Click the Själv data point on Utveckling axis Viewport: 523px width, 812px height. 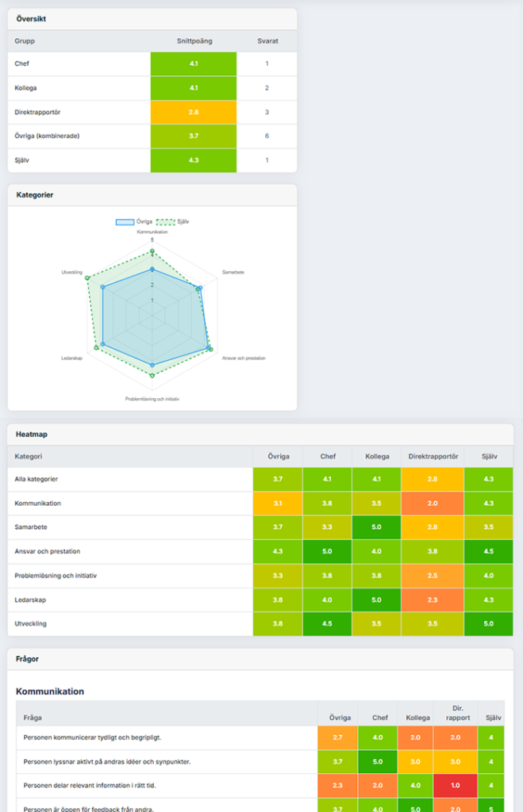point(87,278)
